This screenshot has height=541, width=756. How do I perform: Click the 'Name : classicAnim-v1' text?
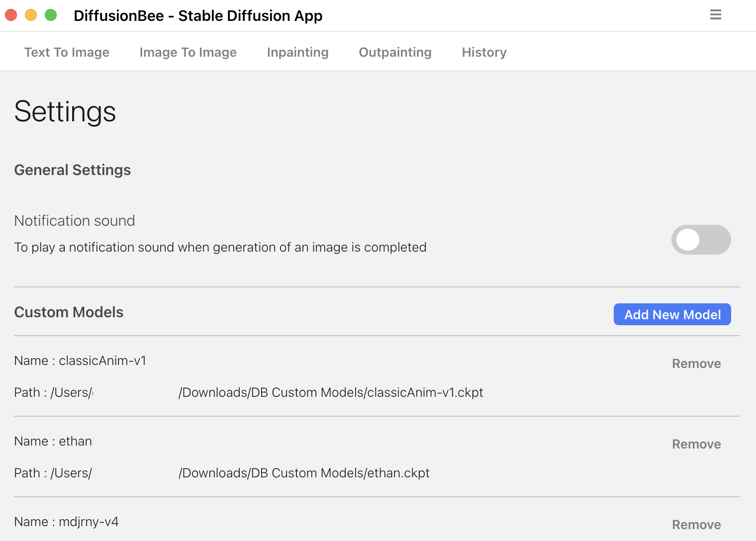(80, 361)
